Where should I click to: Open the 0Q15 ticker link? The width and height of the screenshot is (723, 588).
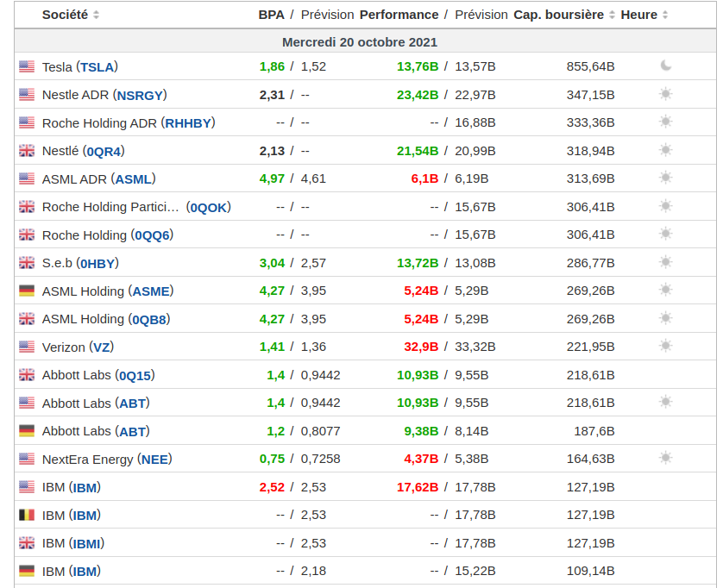pos(135,376)
